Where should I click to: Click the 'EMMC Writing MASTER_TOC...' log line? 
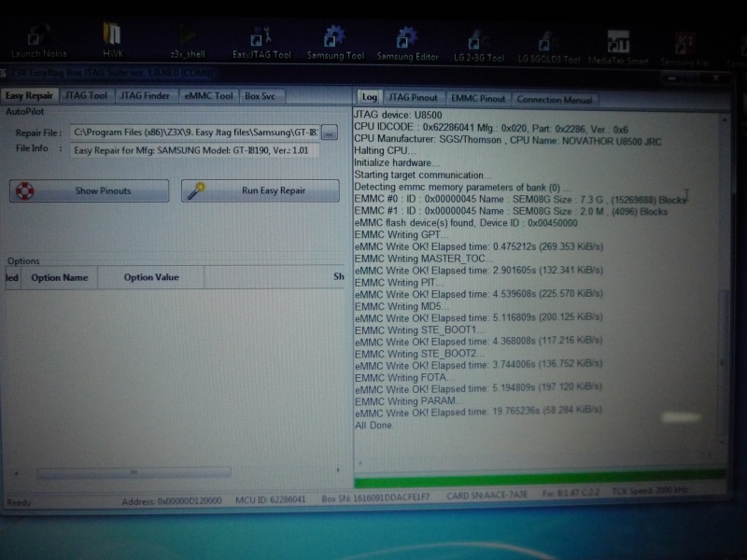pyautogui.click(x=424, y=259)
